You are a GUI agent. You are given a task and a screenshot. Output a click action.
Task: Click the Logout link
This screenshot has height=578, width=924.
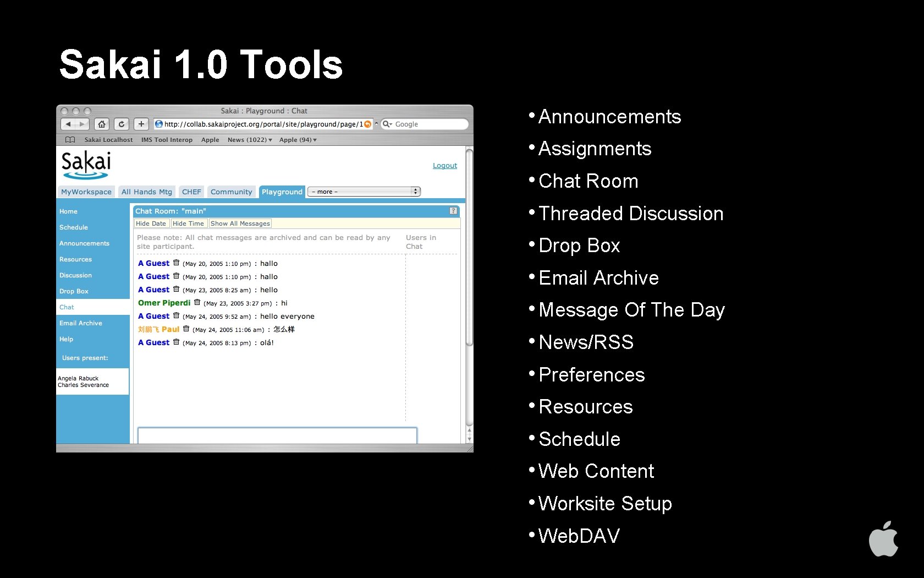click(x=445, y=165)
